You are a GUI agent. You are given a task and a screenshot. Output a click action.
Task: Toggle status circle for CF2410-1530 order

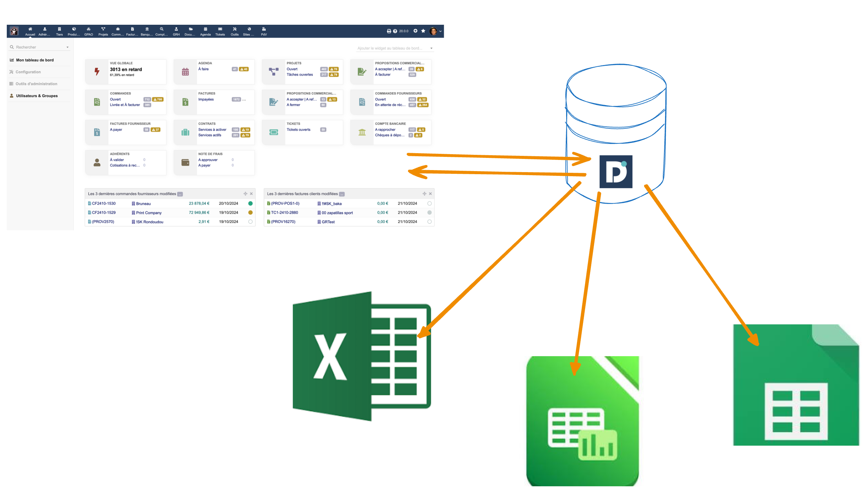tap(250, 203)
